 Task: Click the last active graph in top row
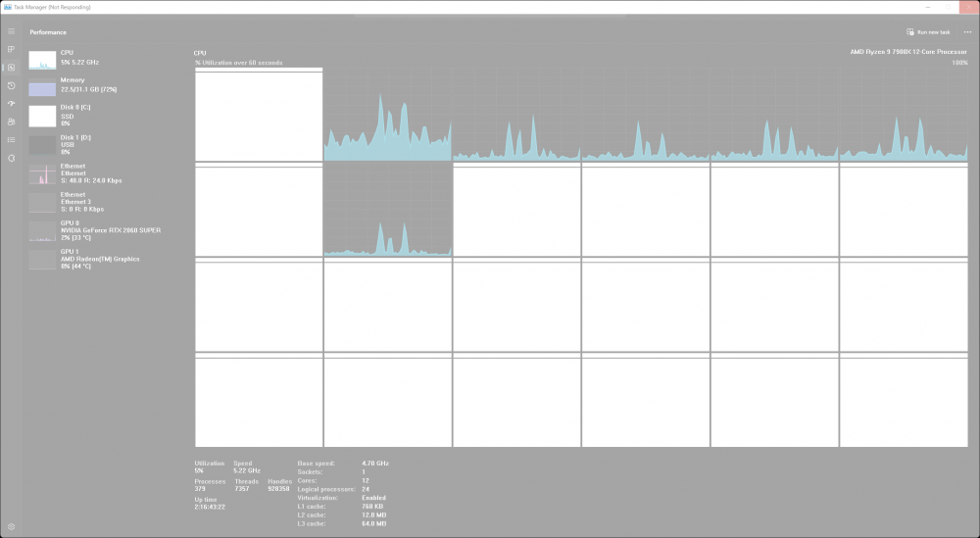coord(904,115)
